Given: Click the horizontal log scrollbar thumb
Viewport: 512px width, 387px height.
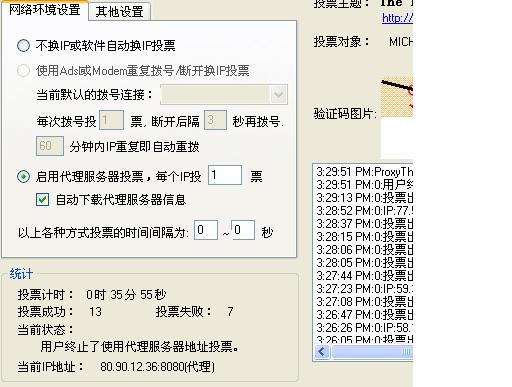Looking at the screenshot, I should point(373,352).
